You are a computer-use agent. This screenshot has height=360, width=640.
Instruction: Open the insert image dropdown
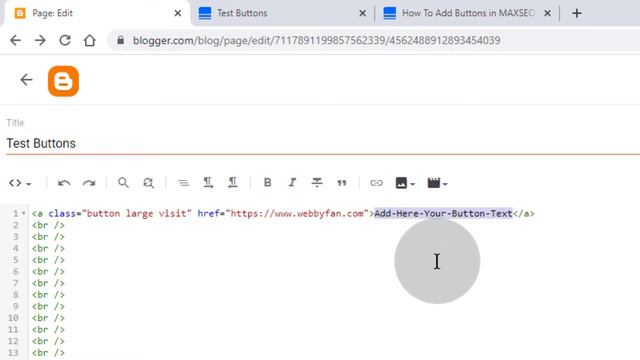tap(405, 183)
